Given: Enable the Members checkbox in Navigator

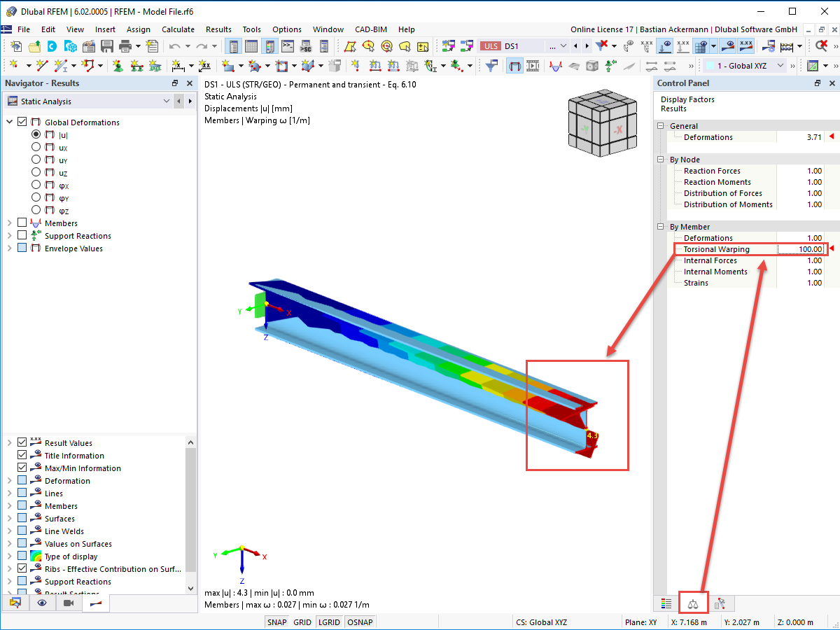Looking at the screenshot, I should (23, 223).
